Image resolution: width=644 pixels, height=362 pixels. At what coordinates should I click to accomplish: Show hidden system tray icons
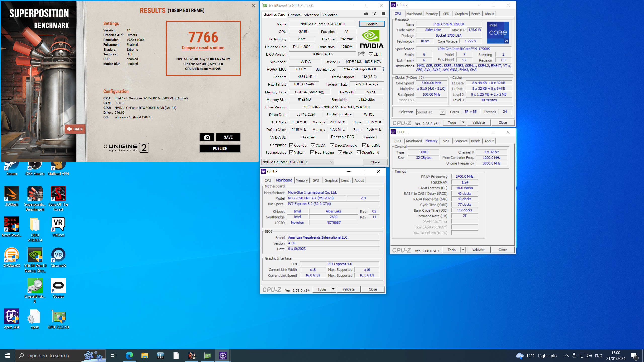(x=566, y=356)
